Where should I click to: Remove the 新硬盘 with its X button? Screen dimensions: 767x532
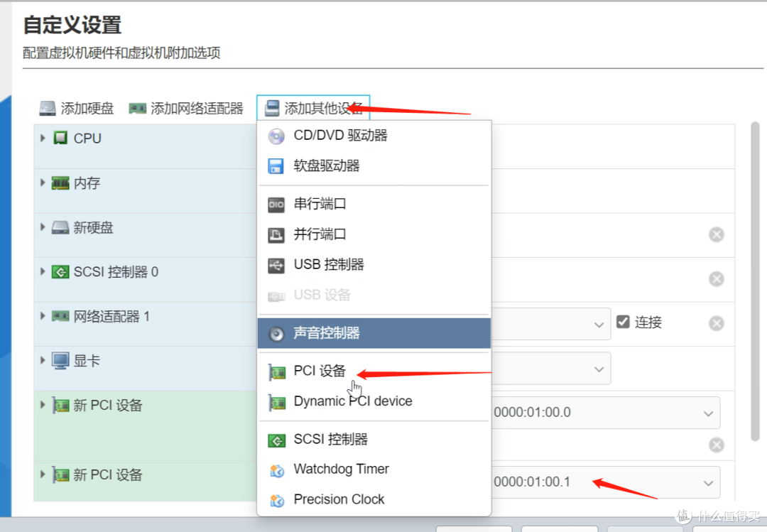tap(717, 234)
